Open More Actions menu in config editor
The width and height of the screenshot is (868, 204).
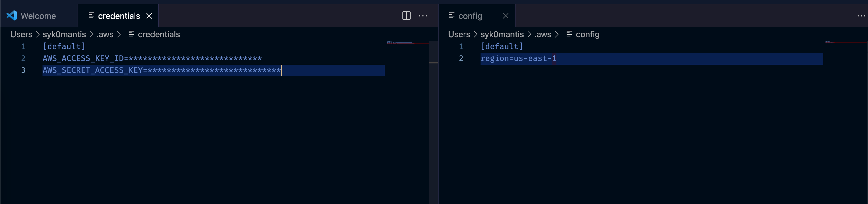click(x=861, y=16)
